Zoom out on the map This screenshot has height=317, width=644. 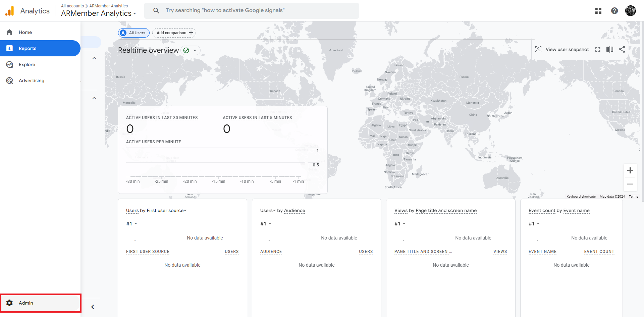pyautogui.click(x=630, y=184)
